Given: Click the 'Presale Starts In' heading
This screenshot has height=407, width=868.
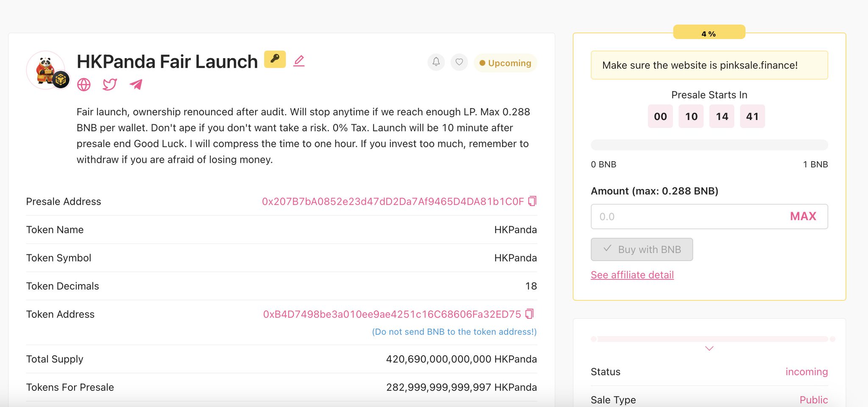Looking at the screenshot, I should point(709,95).
